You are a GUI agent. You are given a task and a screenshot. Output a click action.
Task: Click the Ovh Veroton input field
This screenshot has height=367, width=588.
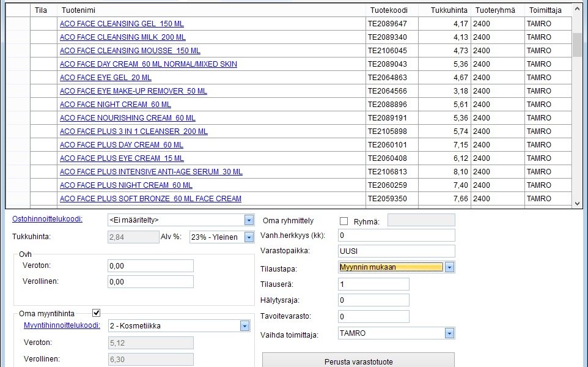click(x=150, y=266)
